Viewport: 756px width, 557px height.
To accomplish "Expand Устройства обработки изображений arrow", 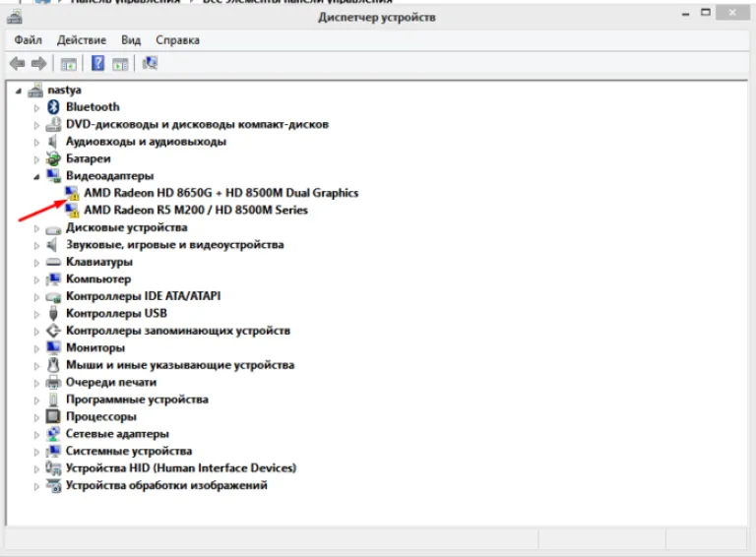I will coord(36,486).
